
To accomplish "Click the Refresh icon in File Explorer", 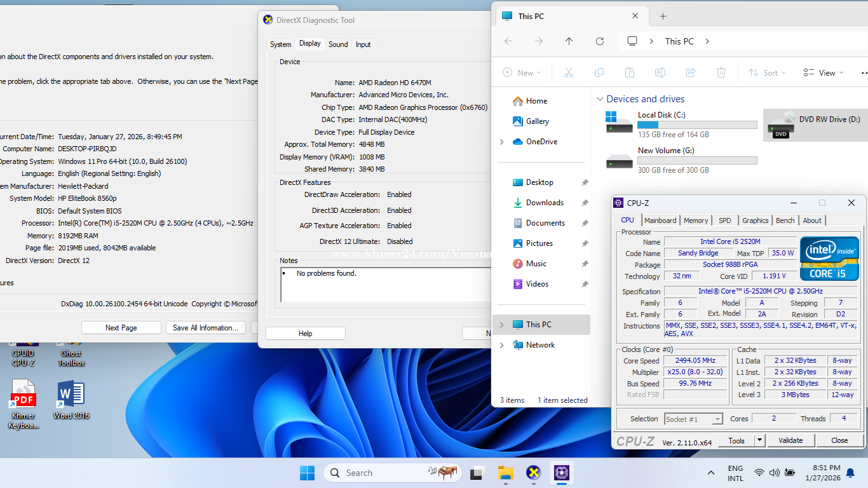I will 599,41.
